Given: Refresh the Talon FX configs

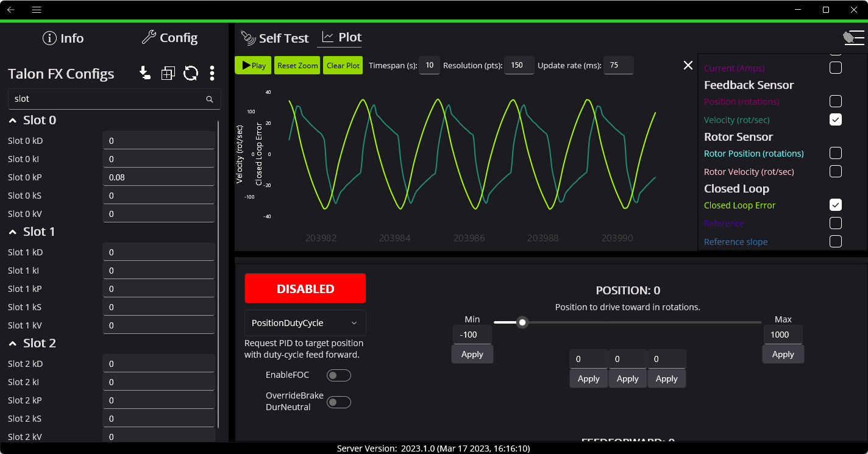Looking at the screenshot, I should (191, 73).
